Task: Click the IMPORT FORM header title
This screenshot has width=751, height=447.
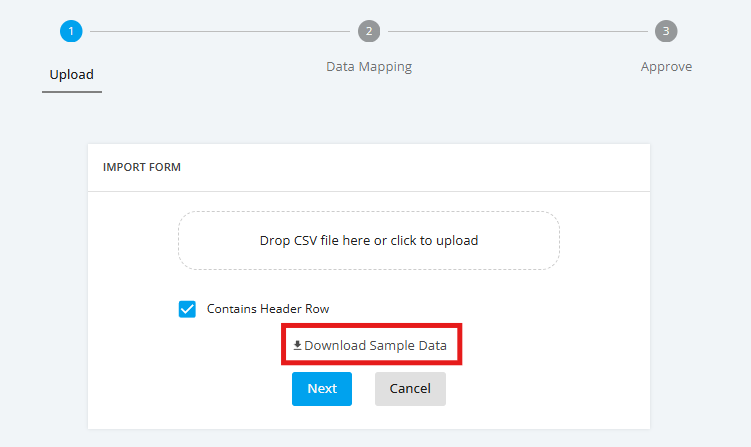Action: click(x=142, y=167)
